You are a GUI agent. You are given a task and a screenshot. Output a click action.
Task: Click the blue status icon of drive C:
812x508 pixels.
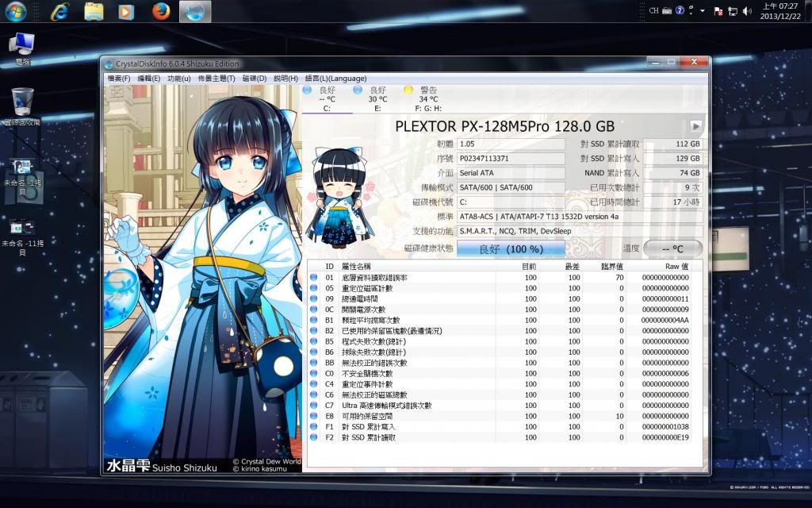[307, 90]
